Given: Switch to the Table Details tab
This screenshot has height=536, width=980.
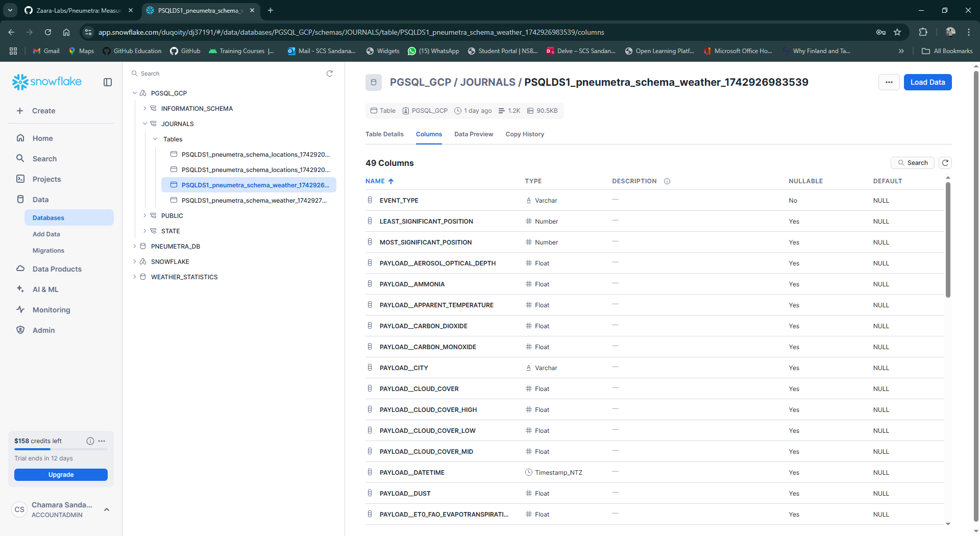Looking at the screenshot, I should click(384, 134).
